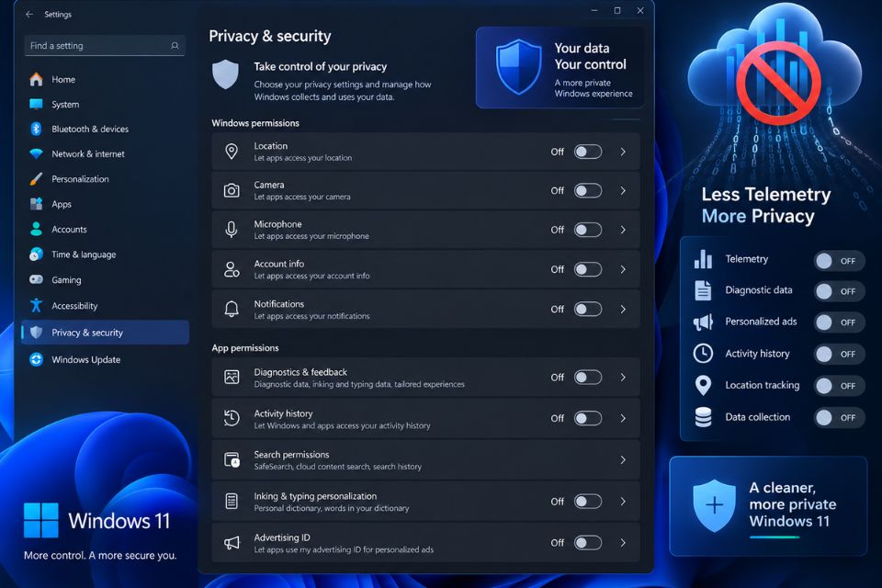Click the Your data Your control banner
Screen dimensions: 882x588
[x=560, y=67]
